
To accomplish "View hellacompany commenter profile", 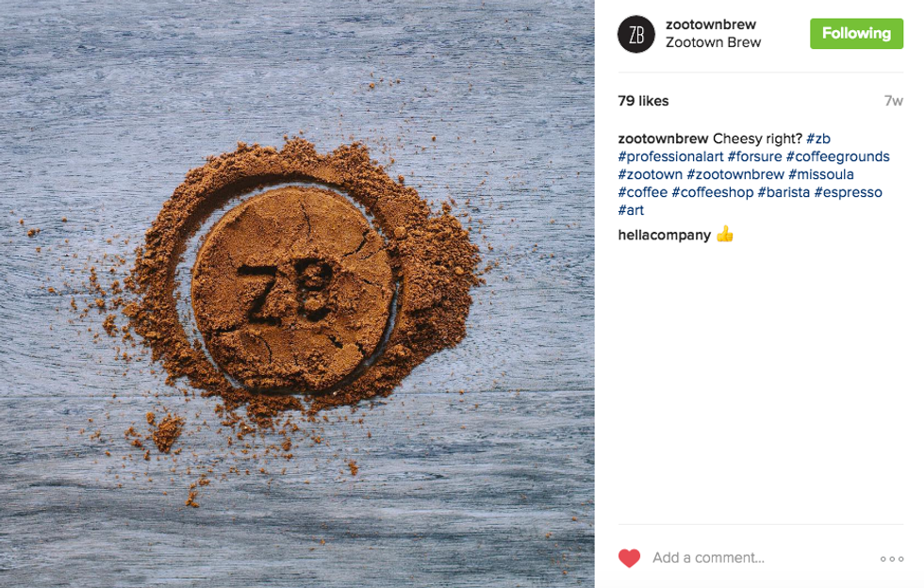I will coord(664,235).
